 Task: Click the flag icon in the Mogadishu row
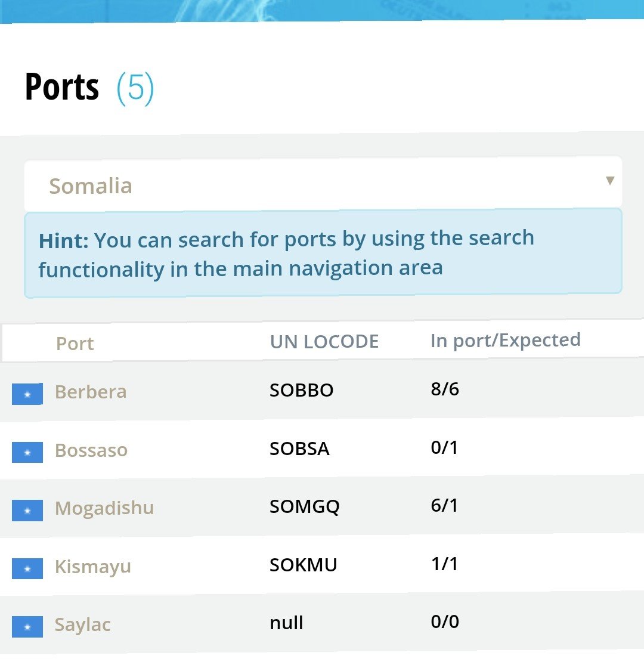27,511
